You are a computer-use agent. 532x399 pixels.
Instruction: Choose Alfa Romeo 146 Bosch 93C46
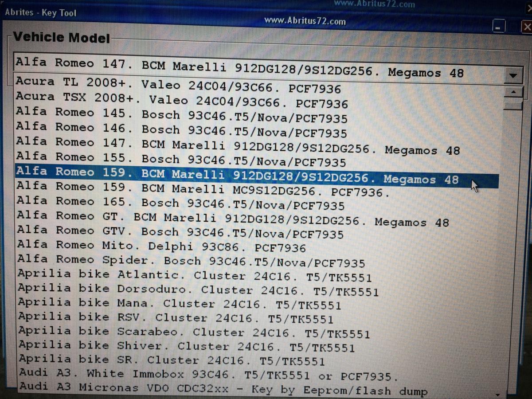pos(182,130)
